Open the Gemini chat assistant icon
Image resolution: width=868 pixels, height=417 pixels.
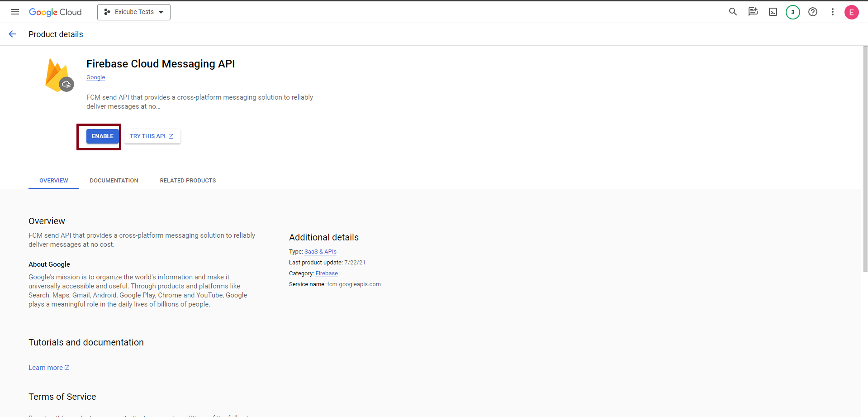click(x=753, y=12)
